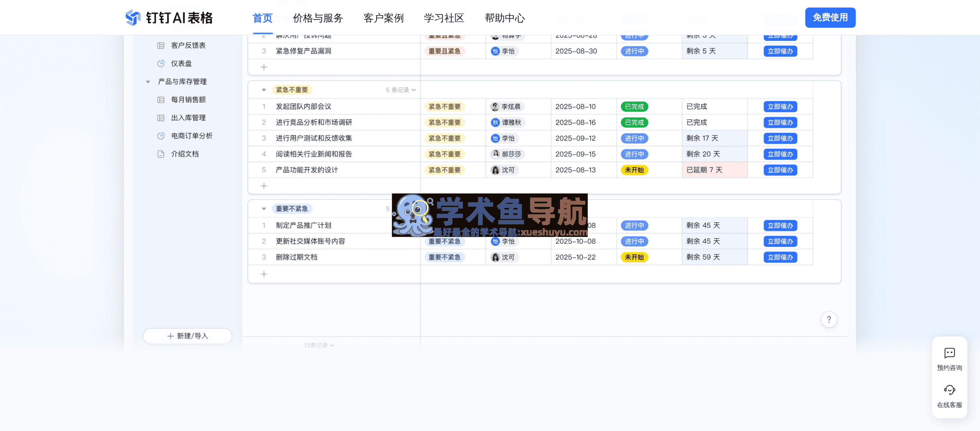Click the 电商订单分析 chart icon

click(x=161, y=136)
